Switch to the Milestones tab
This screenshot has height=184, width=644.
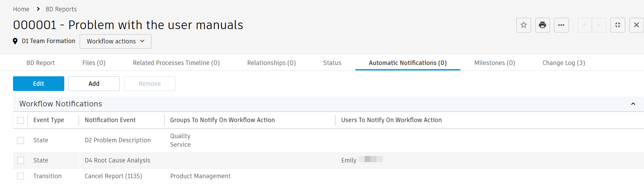(495, 63)
